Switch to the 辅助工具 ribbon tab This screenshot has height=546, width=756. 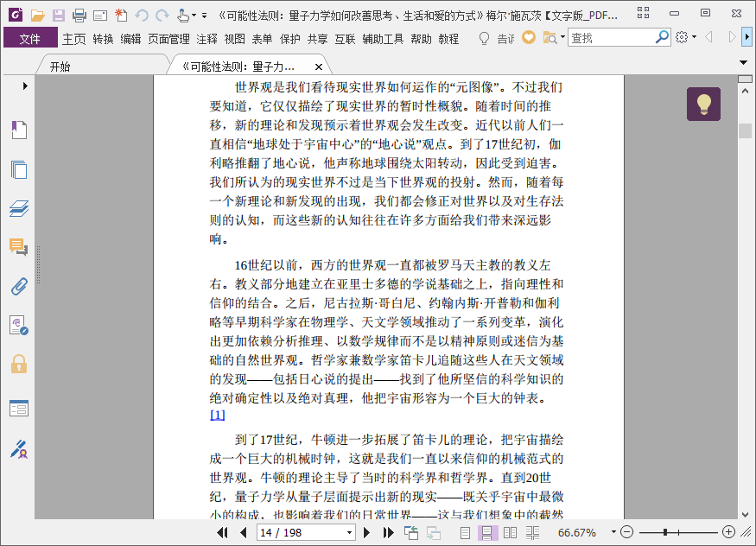(383, 39)
